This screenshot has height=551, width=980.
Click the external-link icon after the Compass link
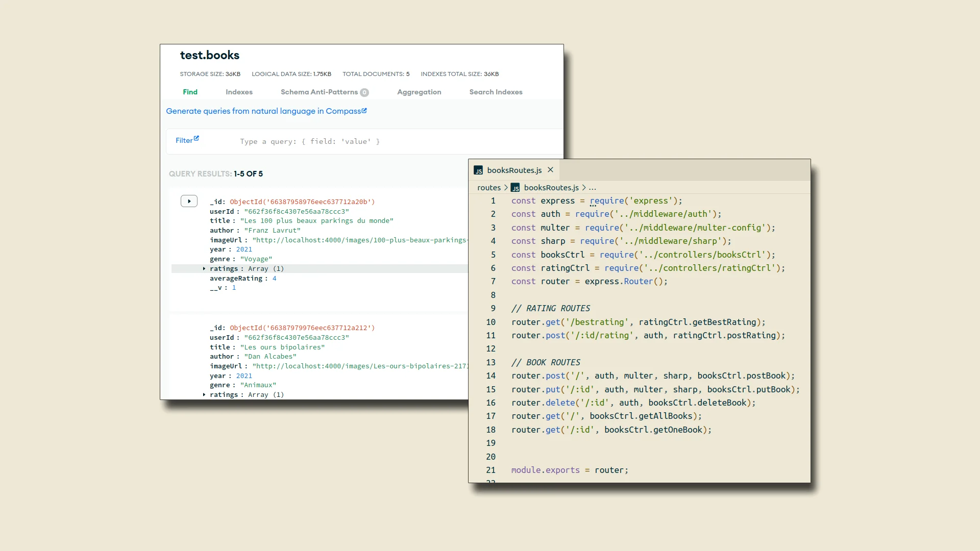click(x=364, y=110)
